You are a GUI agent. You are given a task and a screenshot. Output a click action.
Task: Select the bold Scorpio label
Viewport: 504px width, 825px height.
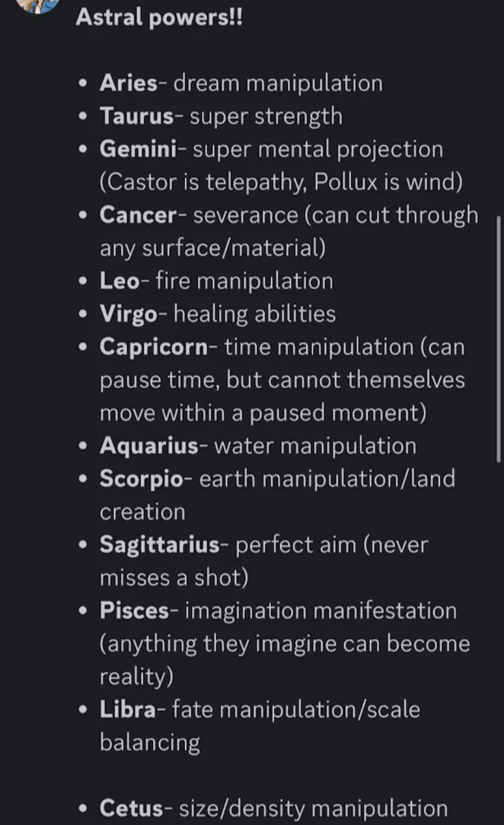(x=141, y=479)
